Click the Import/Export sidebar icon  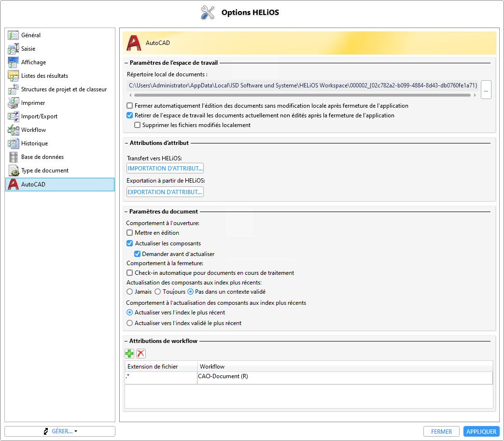coord(13,116)
